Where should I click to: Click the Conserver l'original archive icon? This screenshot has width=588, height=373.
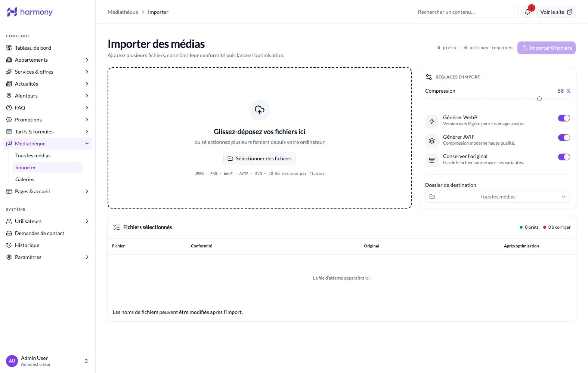click(x=432, y=160)
